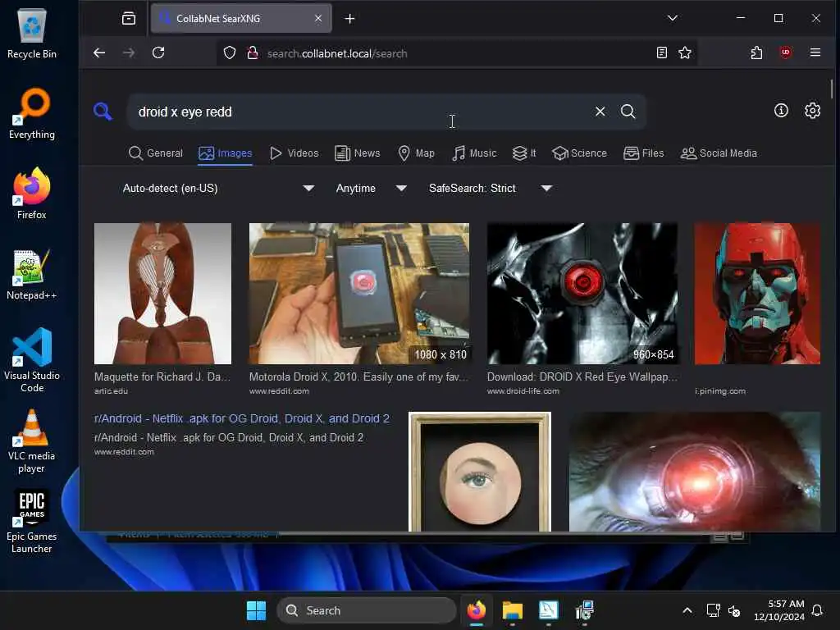
Task: Switch to Science category
Action: tap(580, 153)
